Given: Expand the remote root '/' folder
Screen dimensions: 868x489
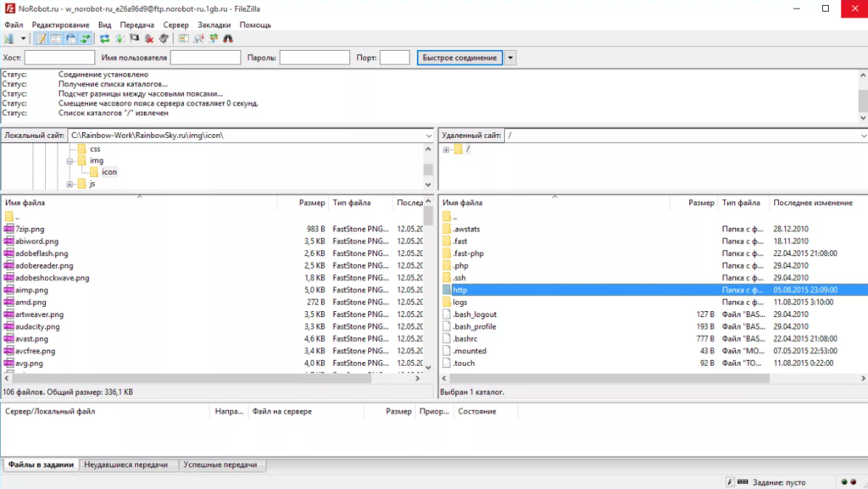Looking at the screenshot, I should (x=446, y=149).
